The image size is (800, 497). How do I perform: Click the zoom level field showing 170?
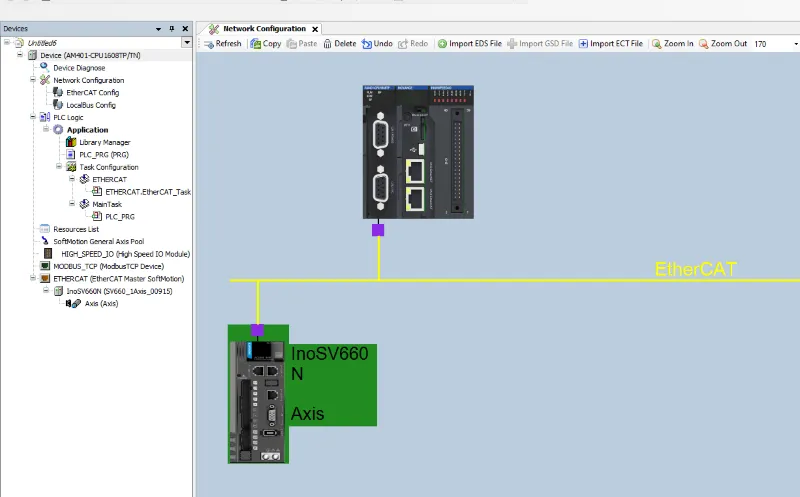(x=761, y=44)
